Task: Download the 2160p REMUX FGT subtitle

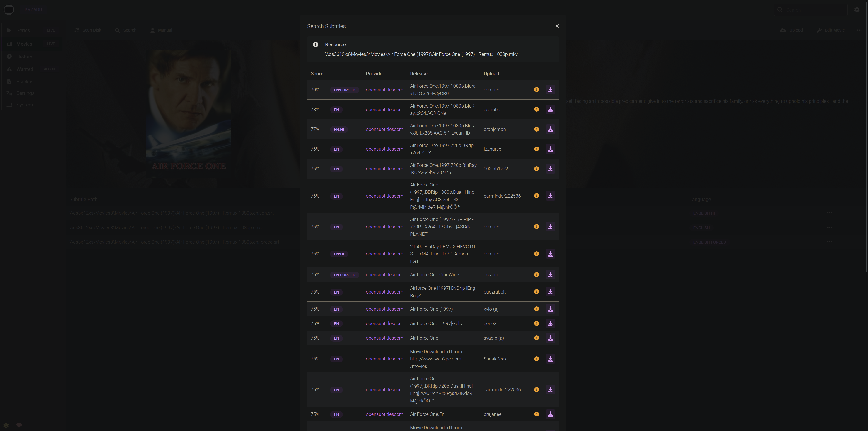Action: 550,254
